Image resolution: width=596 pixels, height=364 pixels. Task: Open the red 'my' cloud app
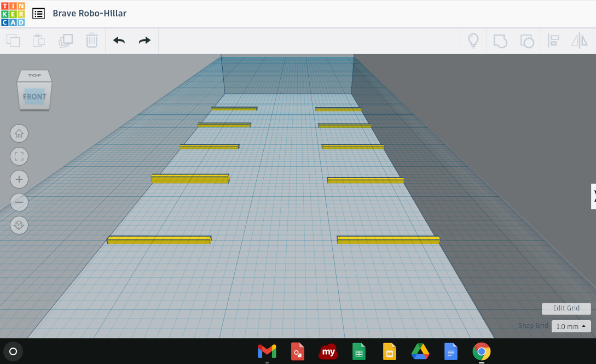pyautogui.click(x=328, y=351)
